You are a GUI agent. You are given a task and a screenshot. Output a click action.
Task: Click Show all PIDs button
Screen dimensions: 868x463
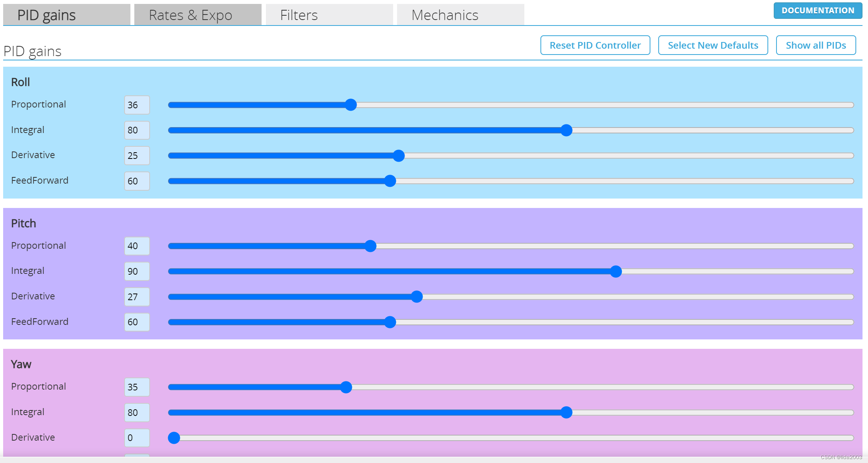point(816,46)
